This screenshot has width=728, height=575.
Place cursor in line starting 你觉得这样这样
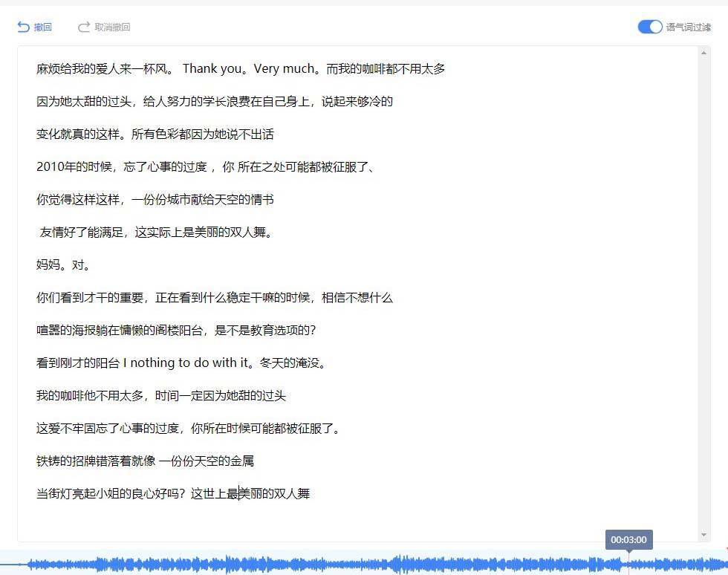pos(155,200)
